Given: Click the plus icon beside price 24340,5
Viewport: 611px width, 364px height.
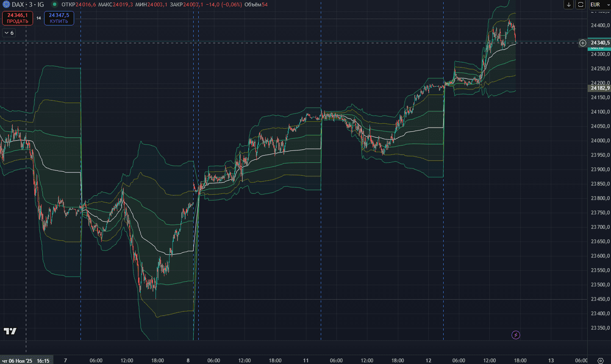Looking at the screenshot, I should 583,43.
